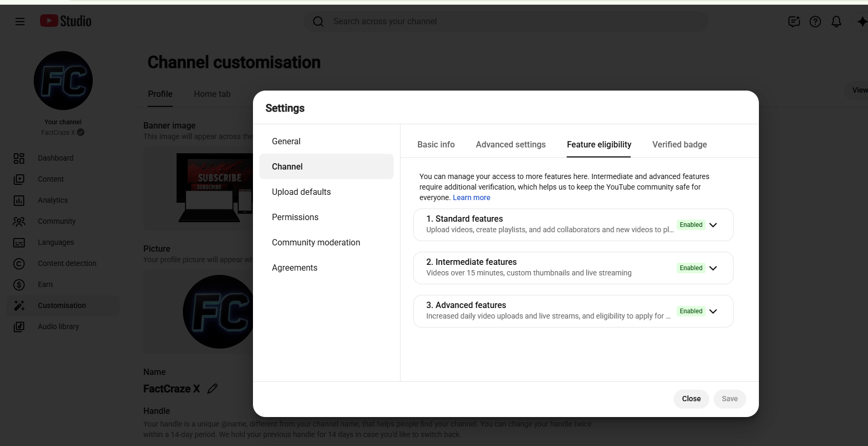Click the Earn label in sidebar
Image resolution: width=868 pixels, height=446 pixels.
coord(45,284)
